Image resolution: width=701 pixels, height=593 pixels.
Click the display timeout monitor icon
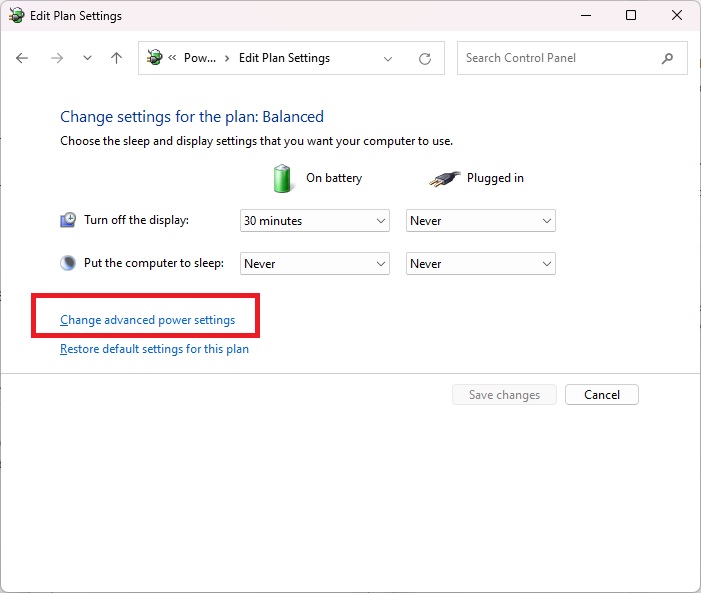tap(68, 220)
